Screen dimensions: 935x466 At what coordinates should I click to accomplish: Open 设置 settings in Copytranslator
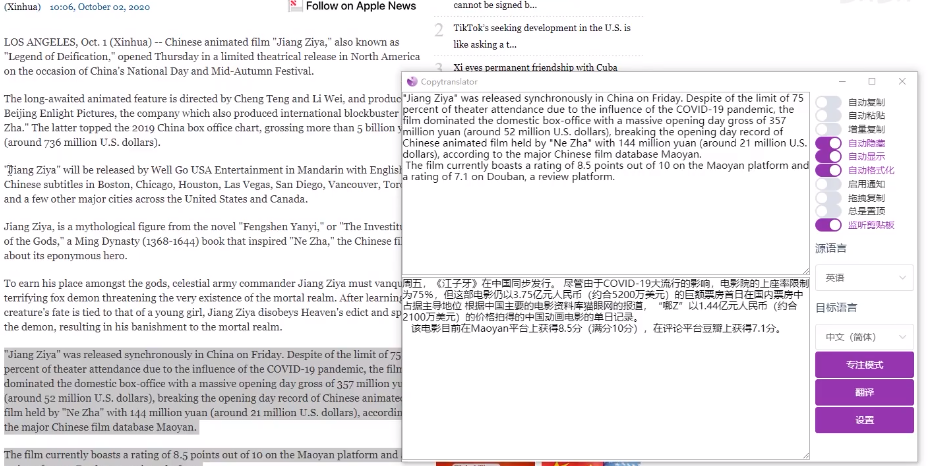tap(864, 420)
